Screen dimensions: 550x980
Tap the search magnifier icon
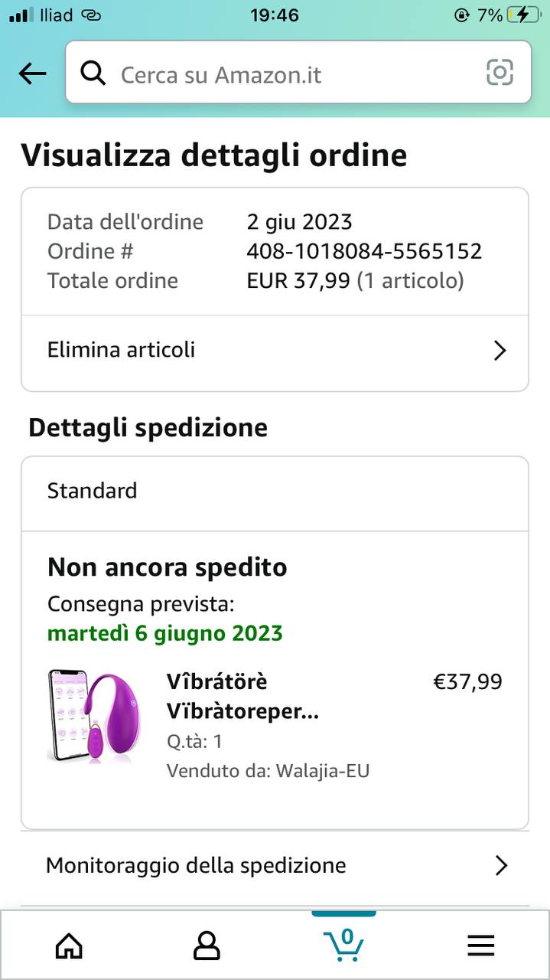click(93, 73)
